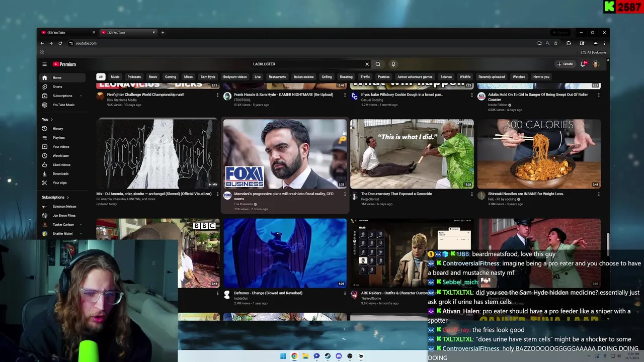The image size is (644, 362).
Task: Select the Recently uploaded filter chip
Action: [x=492, y=77]
